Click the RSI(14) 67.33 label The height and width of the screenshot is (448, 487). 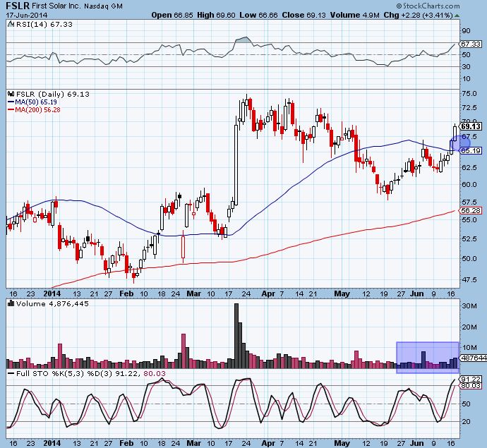click(x=44, y=24)
